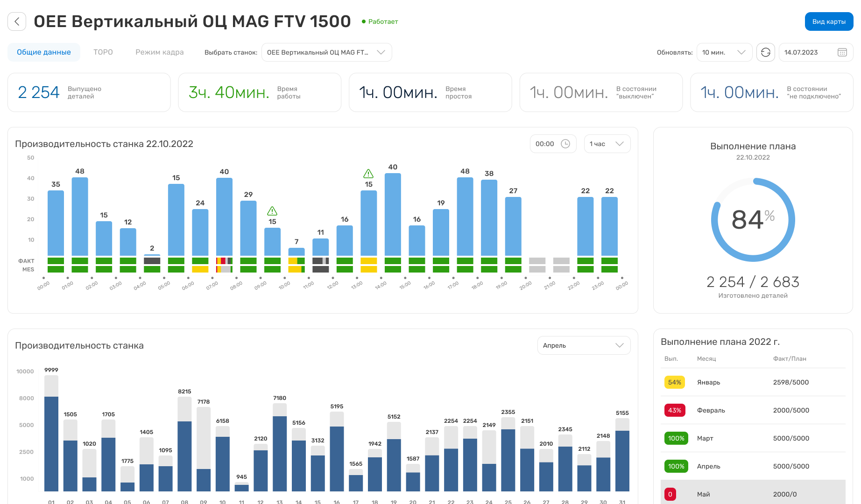Screen dimensions: 861x504
Task: Expand the Апрель month dropdown
Action: tap(583, 345)
